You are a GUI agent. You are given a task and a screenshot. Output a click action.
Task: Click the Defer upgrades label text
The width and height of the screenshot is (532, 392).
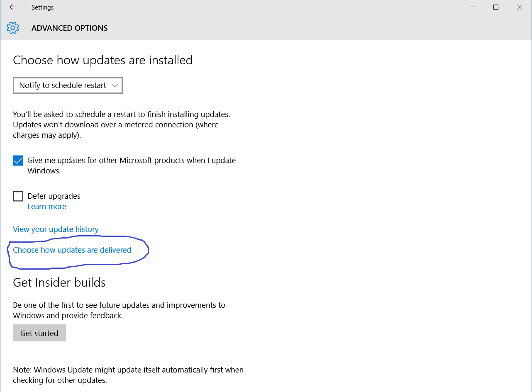click(x=54, y=196)
